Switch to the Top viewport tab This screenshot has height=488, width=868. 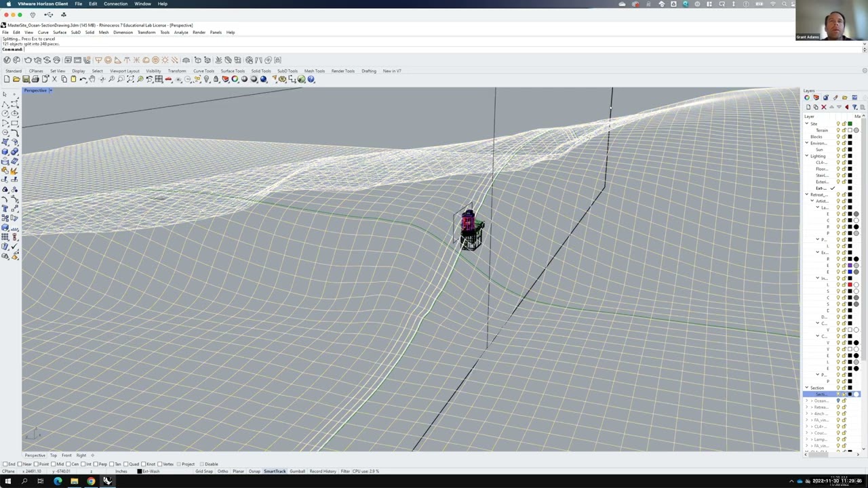tap(54, 455)
